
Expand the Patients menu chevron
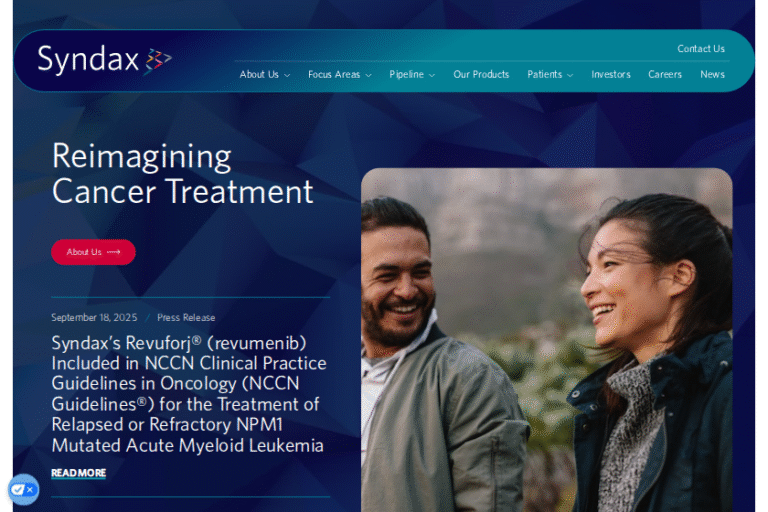point(570,75)
